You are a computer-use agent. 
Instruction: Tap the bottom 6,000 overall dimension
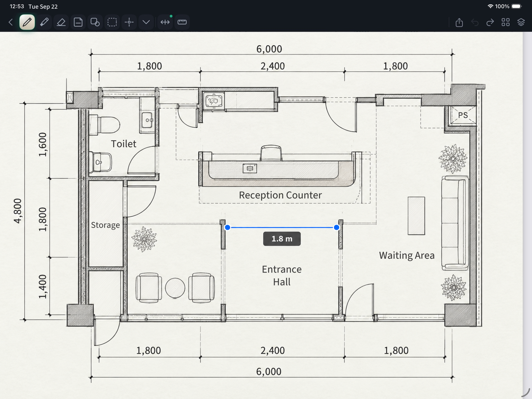(x=269, y=372)
